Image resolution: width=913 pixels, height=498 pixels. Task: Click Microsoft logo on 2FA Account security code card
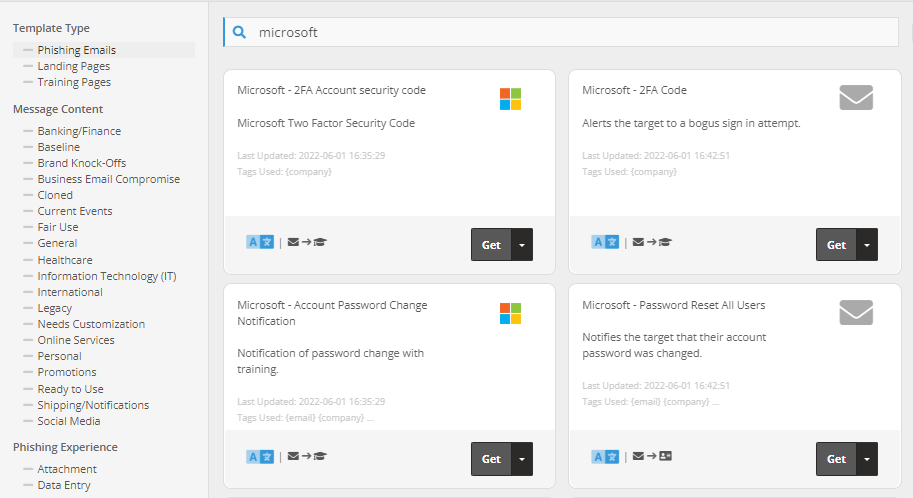[510, 99]
